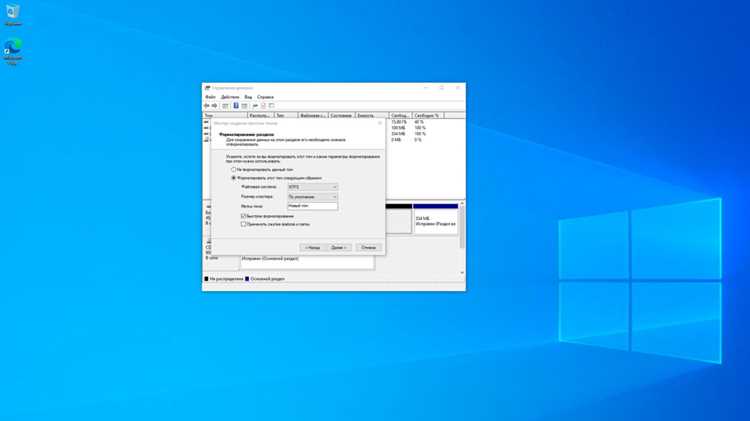Viewport: 750px width, 421px height.
Task: Maximize the Disk Management window
Action: click(x=441, y=88)
